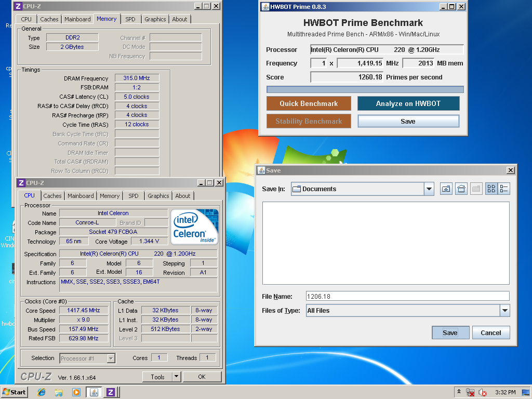The height and width of the screenshot is (399, 532).
Task: Click the empty file list area in Save dialog
Action: tap(386, 243)
